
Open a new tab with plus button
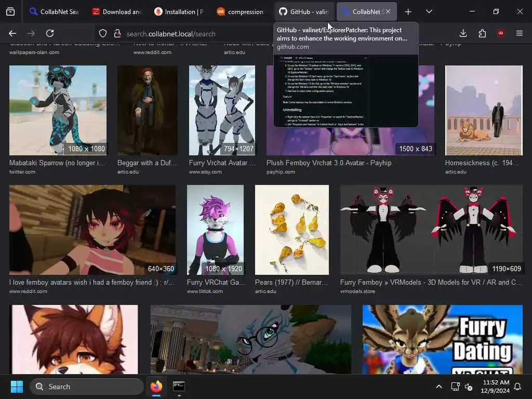coord(408,12)
